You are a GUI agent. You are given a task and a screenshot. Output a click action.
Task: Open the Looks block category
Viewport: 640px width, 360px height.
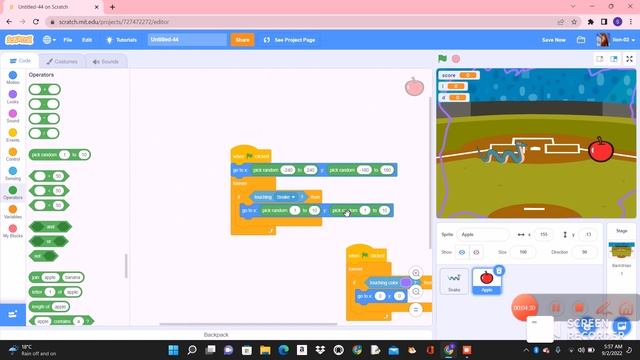pos(13,97)
